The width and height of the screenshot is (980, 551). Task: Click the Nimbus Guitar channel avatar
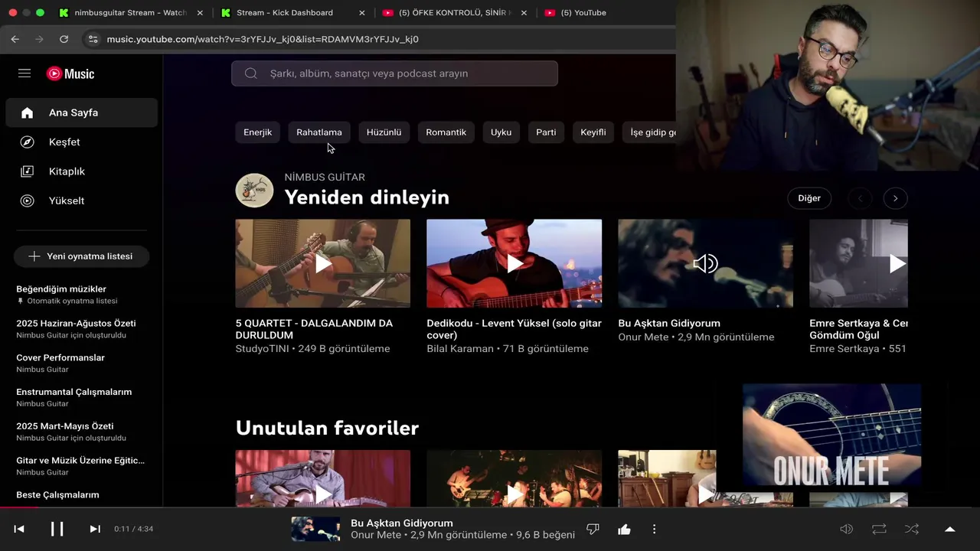click(x=254, y=190)
